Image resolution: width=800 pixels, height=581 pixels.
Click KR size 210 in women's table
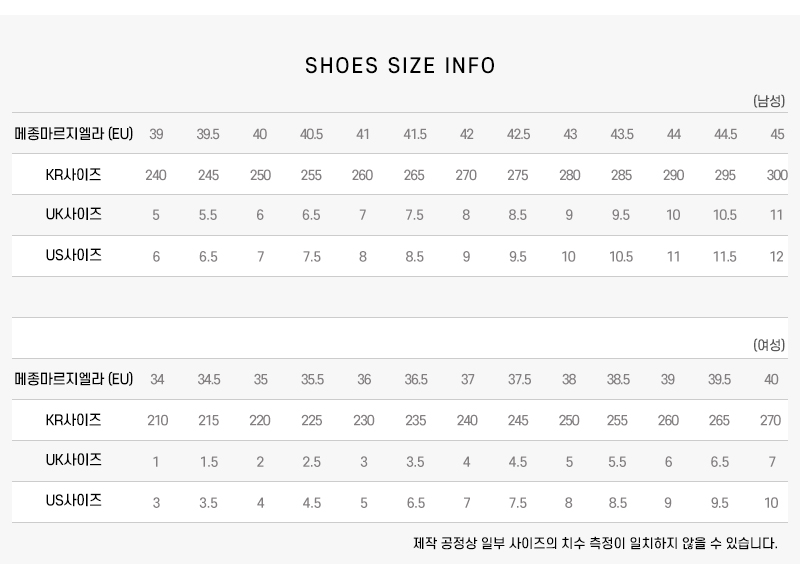click(157, 421)
